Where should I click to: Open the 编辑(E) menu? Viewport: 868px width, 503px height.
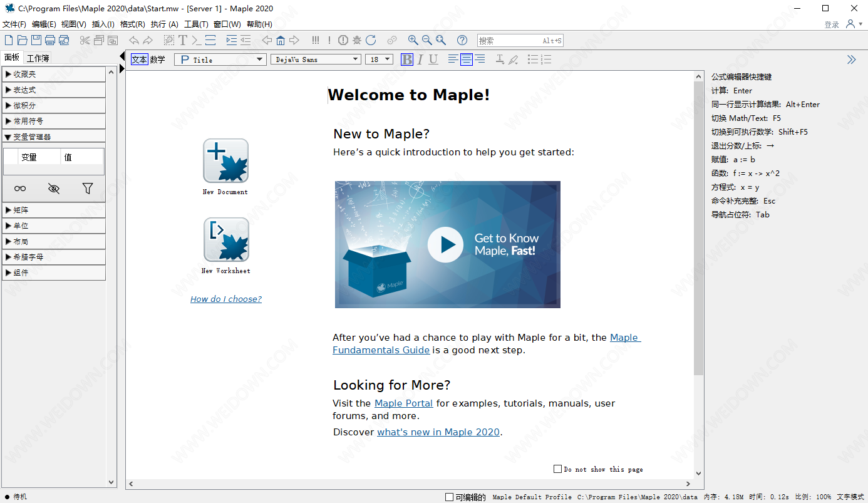[44, 24]
